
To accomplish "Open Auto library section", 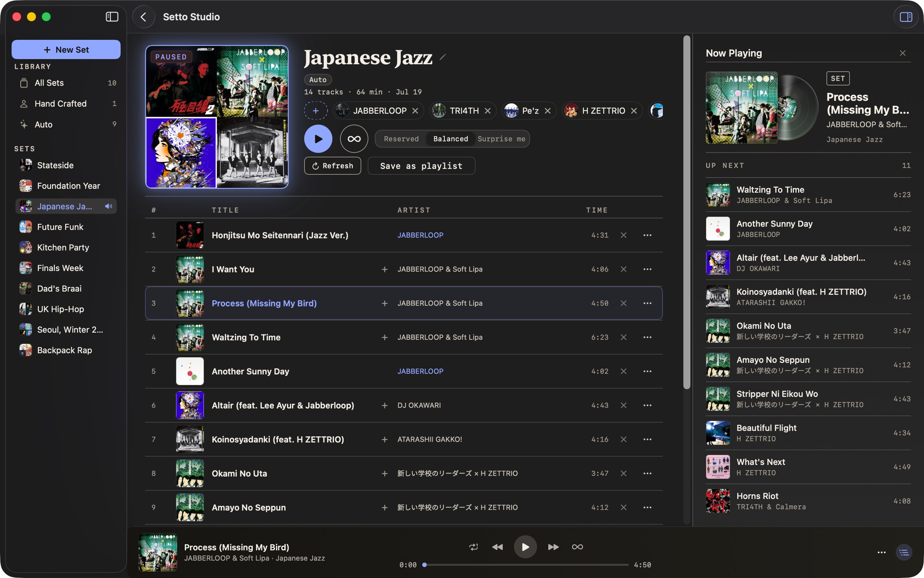I will pyautogui.click(x=66, y=124).
